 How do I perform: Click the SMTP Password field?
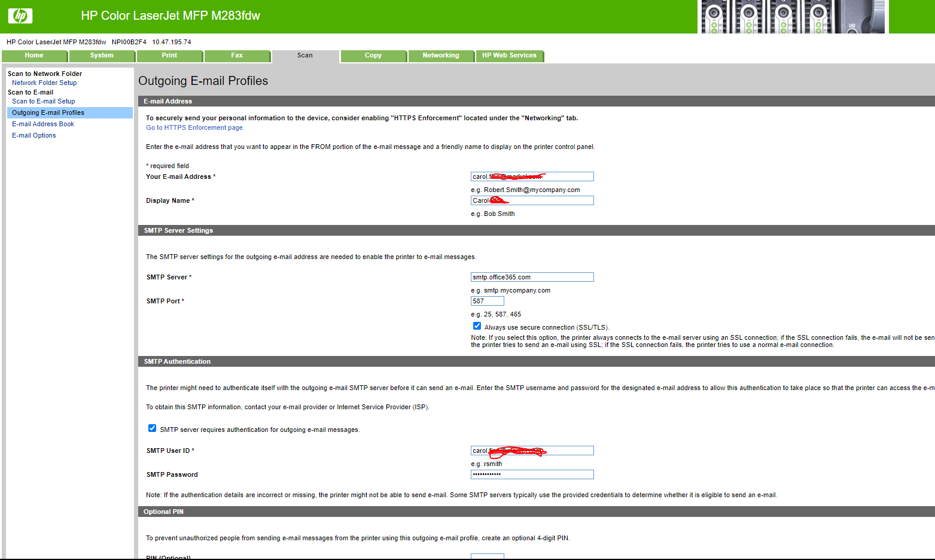click(x=531, y=474)
